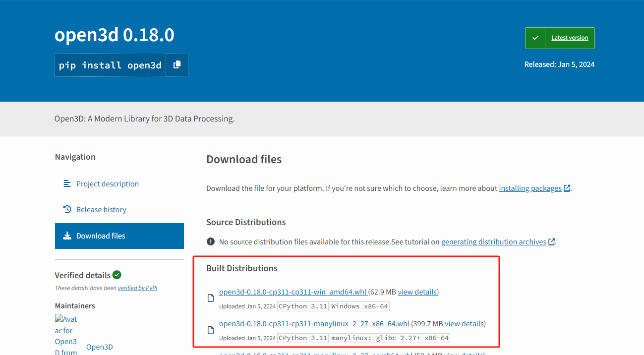The width and height of the screenshot is (644, 355).
Task: Click file icon beside manylinux x86_64 wheel
Action: (x=210, y=330)
